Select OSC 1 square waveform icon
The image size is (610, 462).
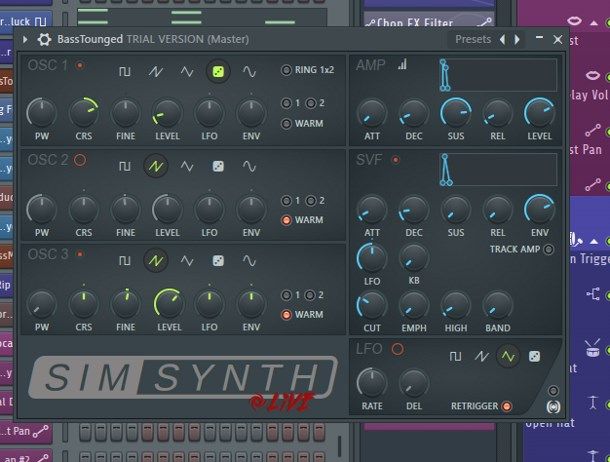pyautogui.click(x=124, y=72)
